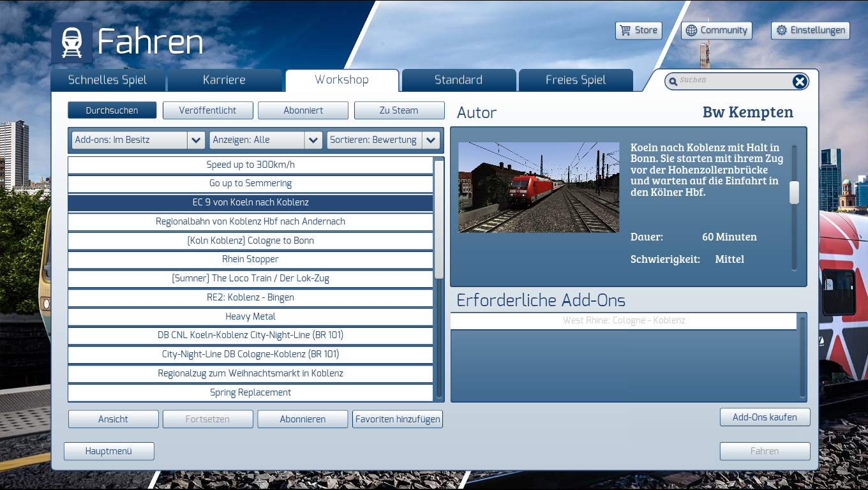This screenshot has width=868, height=490.
Task: Select the Durchsuchen filter button
Action: click(112, 110)
